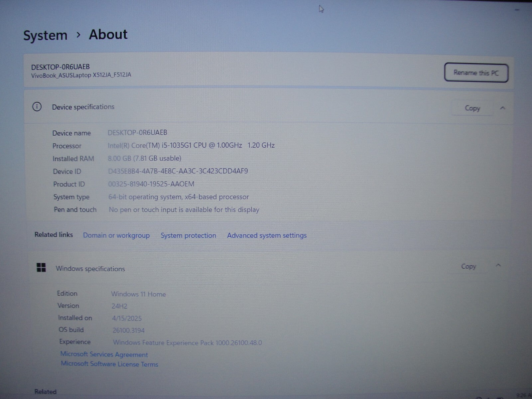Click the Rename this PC button
Image resolution: width=532 pixels, height=399 pixels.
click(476, 72)
